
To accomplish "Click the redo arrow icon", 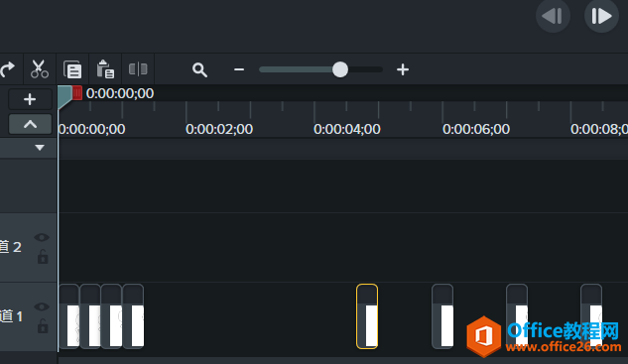I will point(7,69).
